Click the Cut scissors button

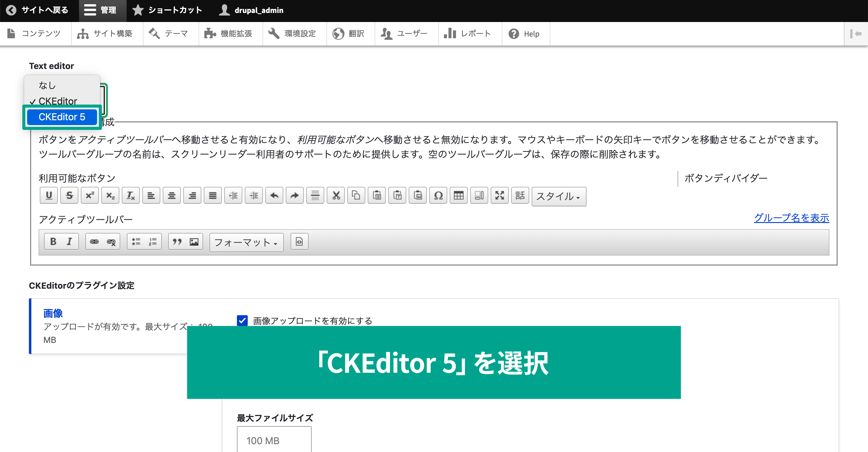click(x=336, y=195)
